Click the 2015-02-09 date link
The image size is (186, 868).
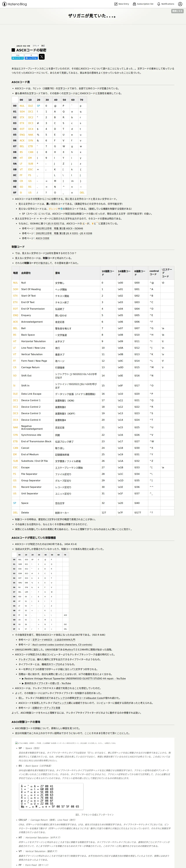click(x=23, y=46)
